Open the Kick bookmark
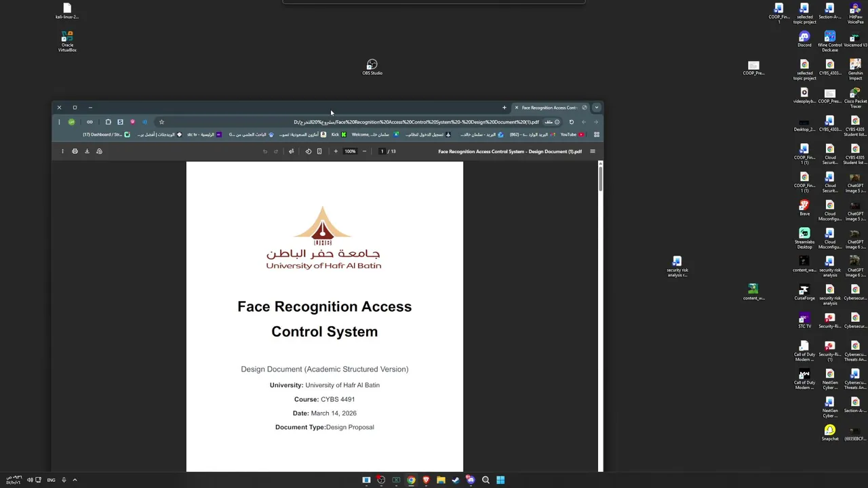The image size is (868, 488). click(x=339, y=135)
